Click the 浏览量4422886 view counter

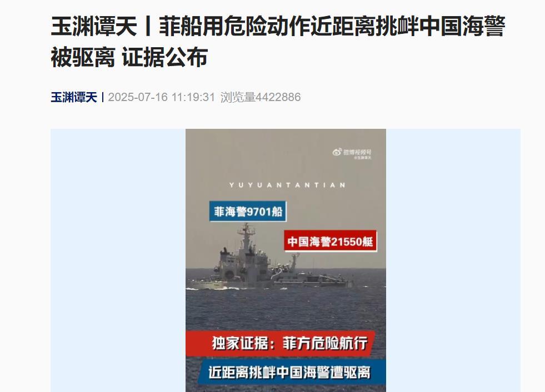click(x=261, y=97)
